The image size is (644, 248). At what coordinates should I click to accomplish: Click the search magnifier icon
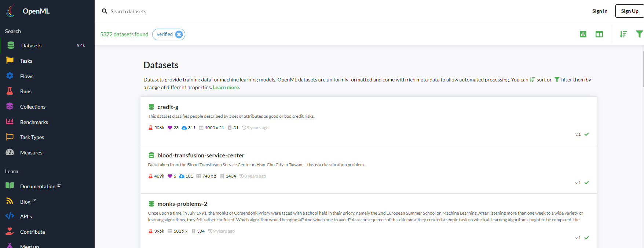pos(105,11)
